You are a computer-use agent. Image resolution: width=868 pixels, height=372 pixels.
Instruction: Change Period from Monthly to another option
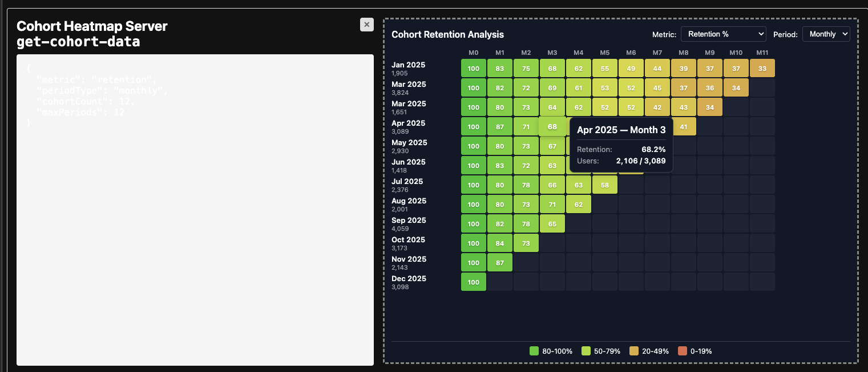pos(826,34)
